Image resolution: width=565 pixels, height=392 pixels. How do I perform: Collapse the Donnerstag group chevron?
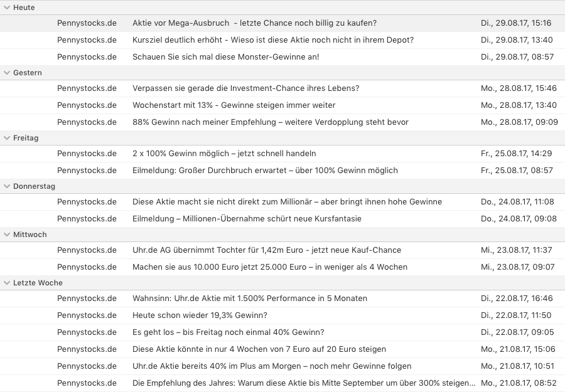click(6, 186)
